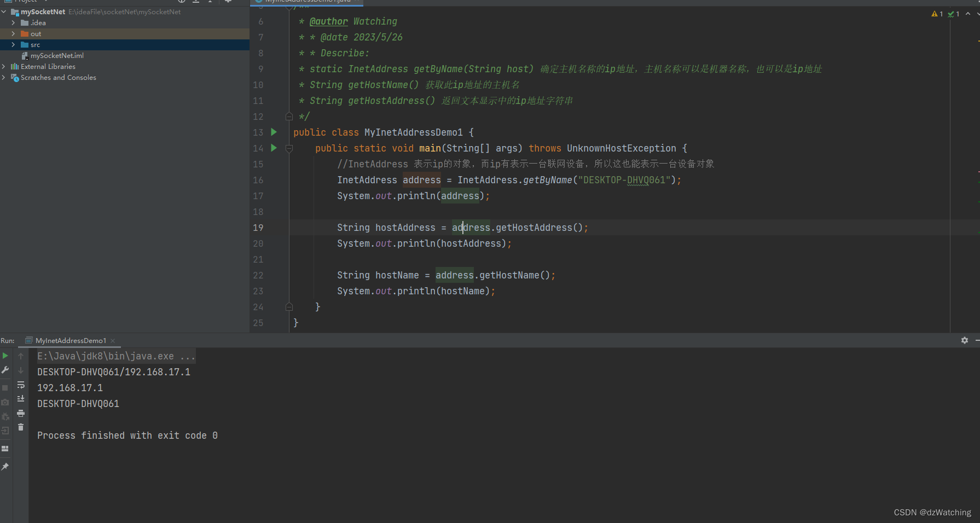Run class from line 13 gutter arrow
Image resolution: width=980 pixels, height=523 pixels.
tap(274, 132)
